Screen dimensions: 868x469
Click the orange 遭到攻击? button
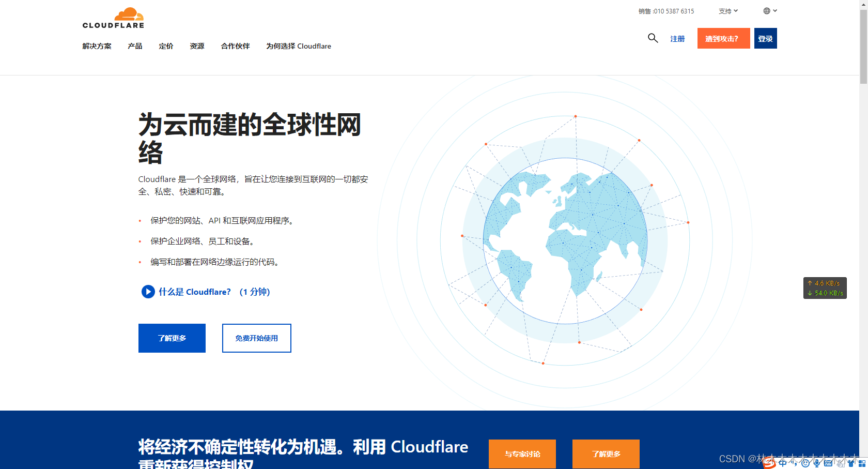coord(723,38)
